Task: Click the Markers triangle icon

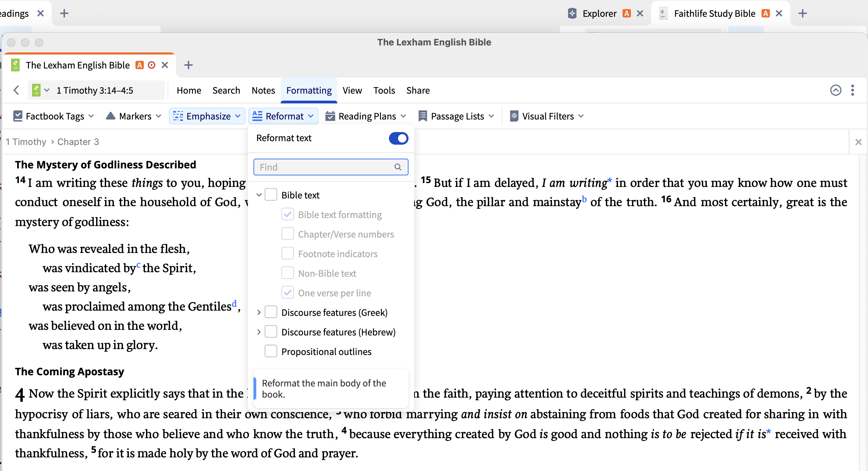Action: click(x=110, y=116)
